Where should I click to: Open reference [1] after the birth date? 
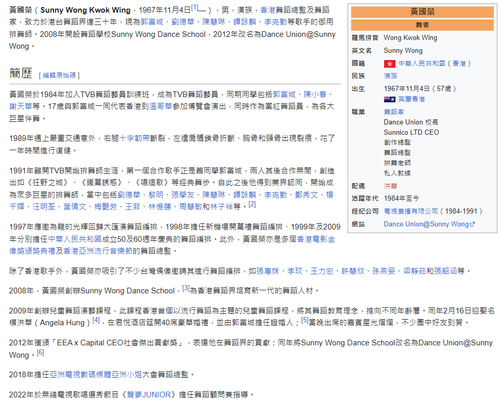[195, 7]
